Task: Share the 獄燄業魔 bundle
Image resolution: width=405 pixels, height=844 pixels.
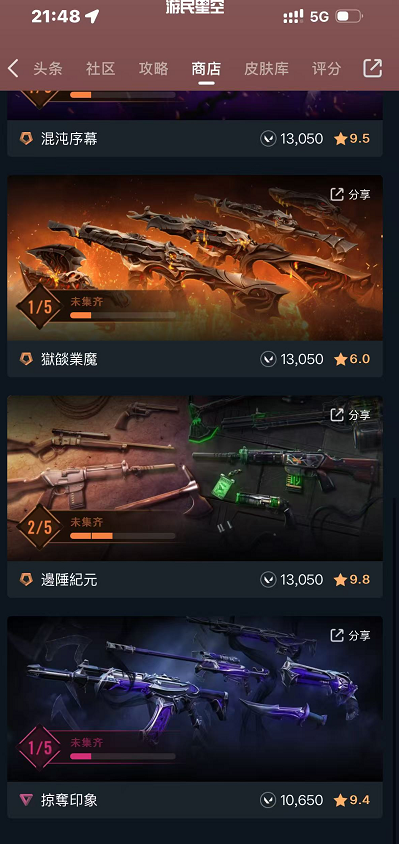Action: pos(350,194)
